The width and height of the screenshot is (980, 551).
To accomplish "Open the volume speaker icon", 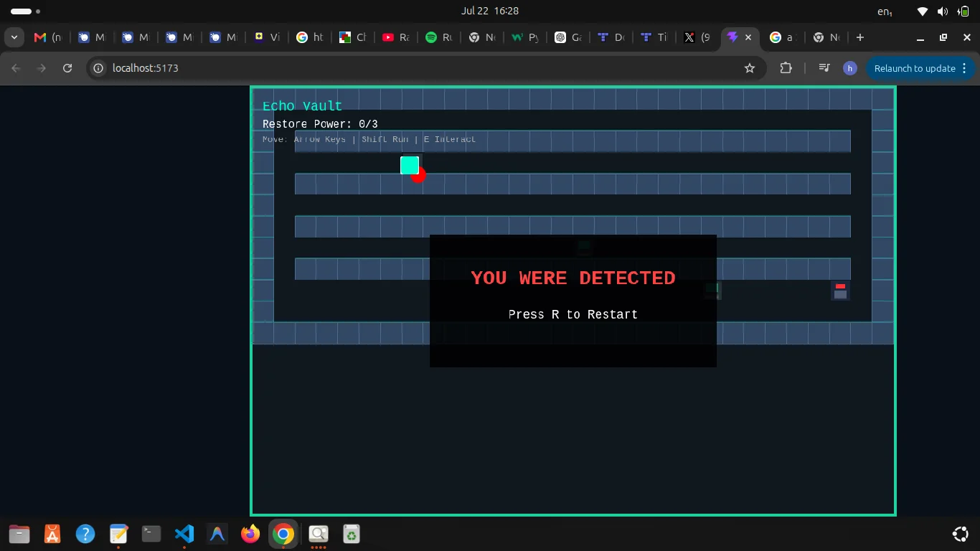I will point(943,11).
